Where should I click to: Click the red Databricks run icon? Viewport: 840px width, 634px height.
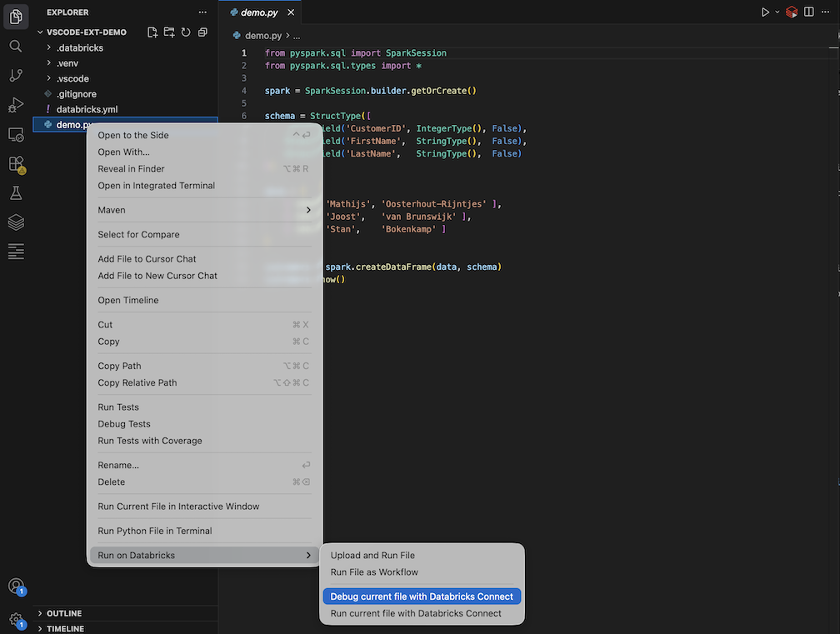point(792,12)
